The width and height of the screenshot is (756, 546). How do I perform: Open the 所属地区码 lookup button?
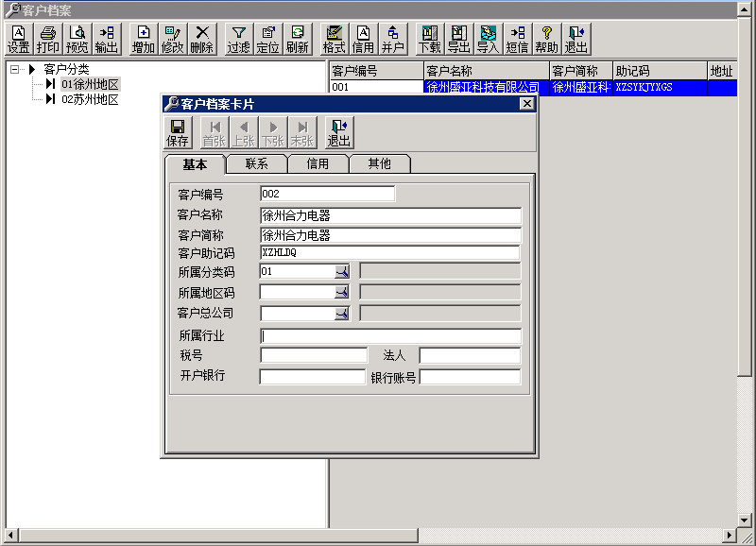coord(342,292)
